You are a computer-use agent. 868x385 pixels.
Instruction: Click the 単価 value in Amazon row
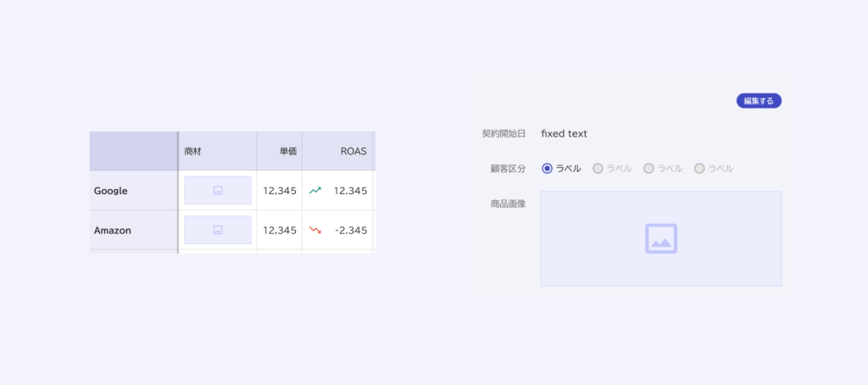[280, 230]
